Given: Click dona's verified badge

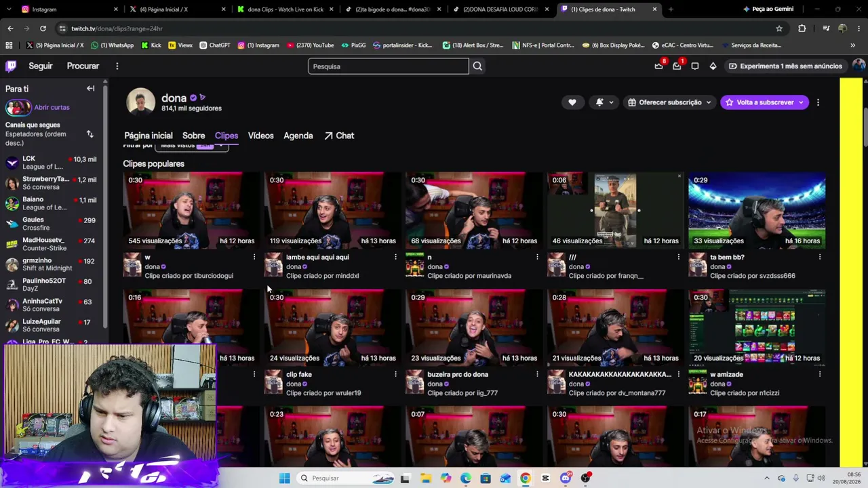Looking at the screenshot, I should click(193, 98).
